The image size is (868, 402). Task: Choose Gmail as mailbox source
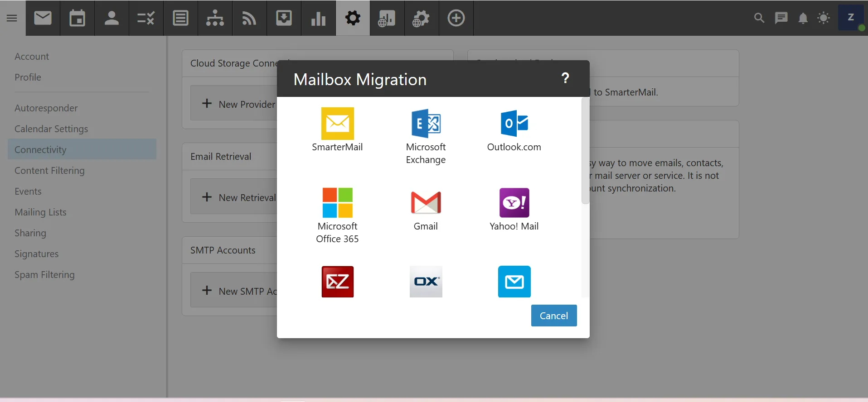coord(426,210)
